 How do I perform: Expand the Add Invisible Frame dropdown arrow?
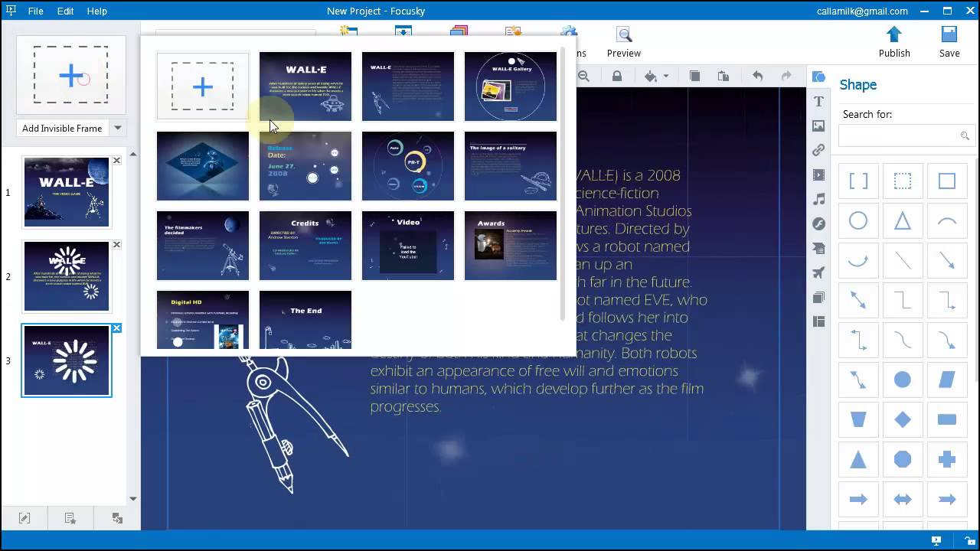(118, 128)
